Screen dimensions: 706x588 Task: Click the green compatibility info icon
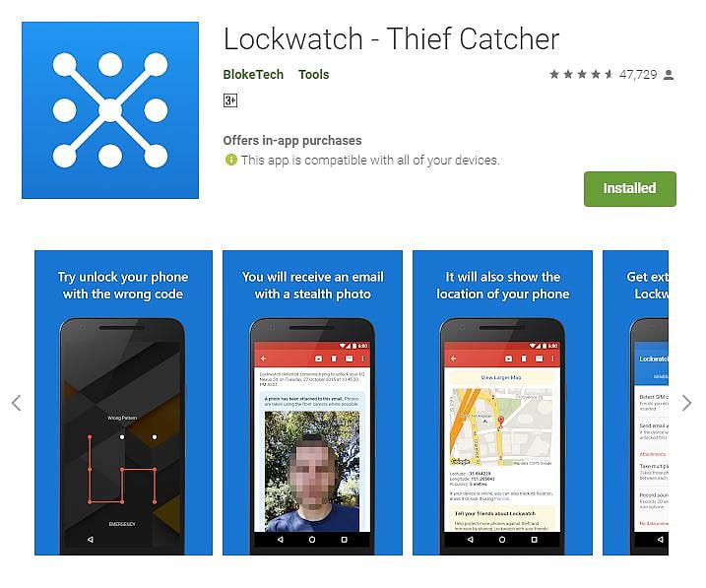click(x=231, y=160)
